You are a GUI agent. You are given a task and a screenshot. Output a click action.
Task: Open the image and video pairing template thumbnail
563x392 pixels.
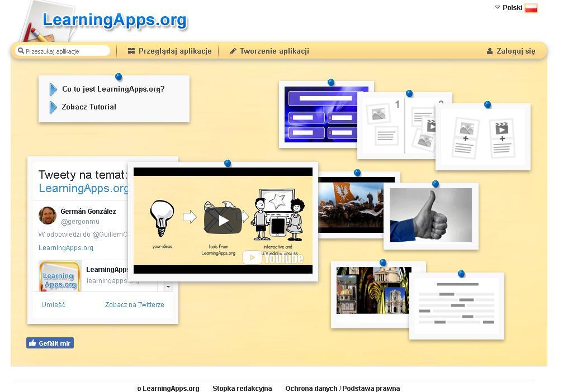click(x=483, y=137)
